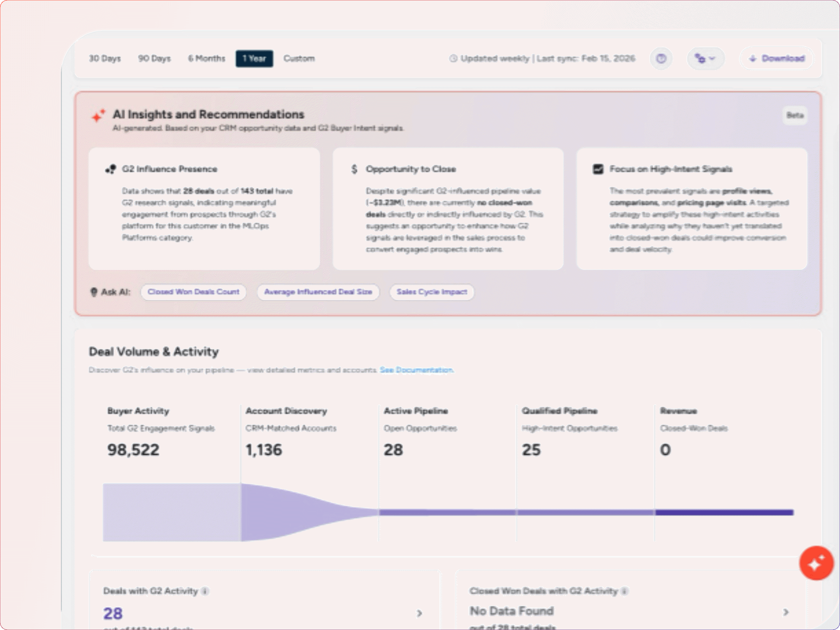Open the See Documentation link
Viewport: 840px width, 630px height.
pos(416,370)
